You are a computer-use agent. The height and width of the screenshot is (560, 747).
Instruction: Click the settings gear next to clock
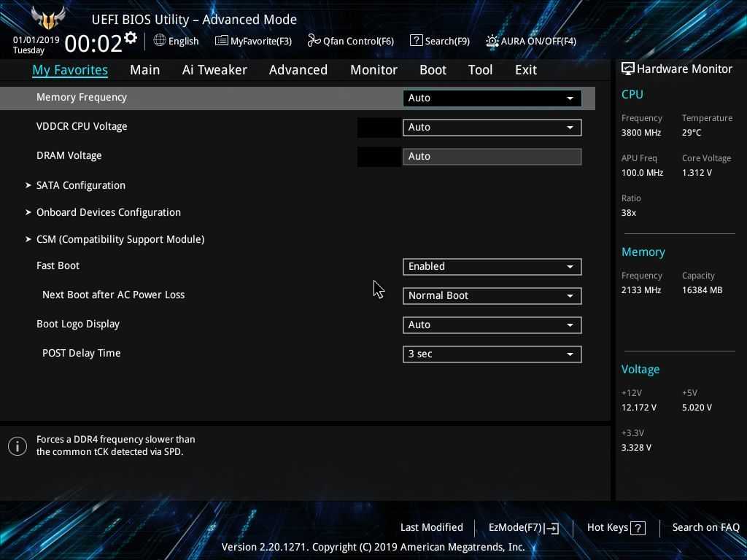click(x=131, y=38)
